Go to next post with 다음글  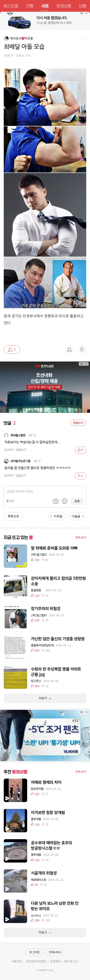77,516
